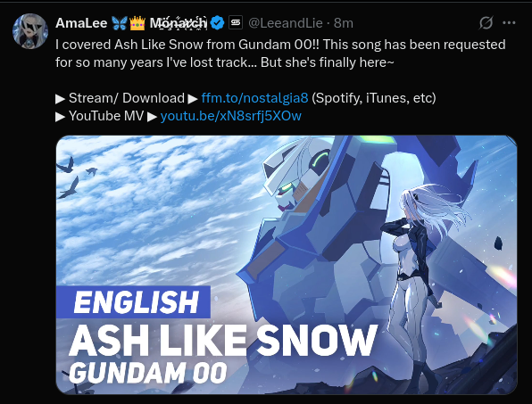
Task: Click the crown emoji in display name
Action: [x=137, y=23]
